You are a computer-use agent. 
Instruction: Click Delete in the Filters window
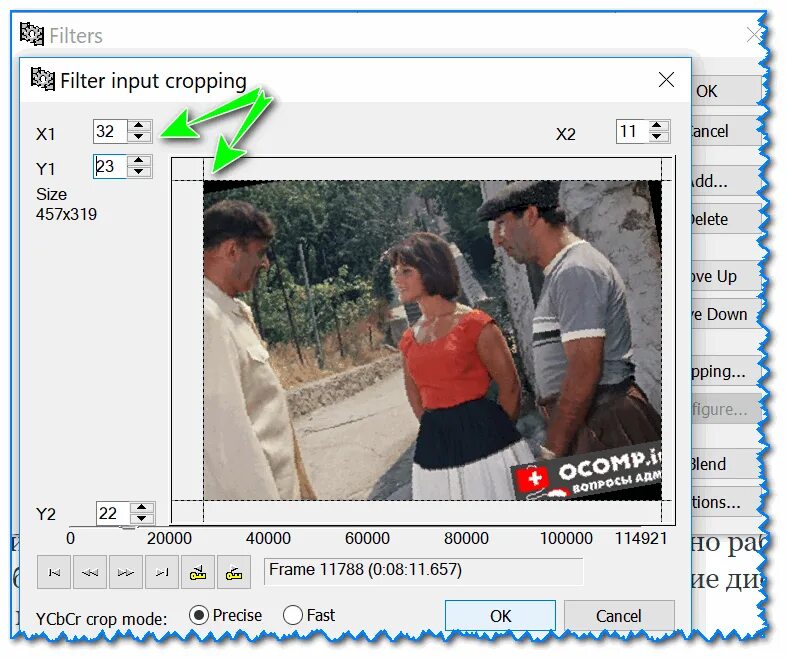point(726,219)
